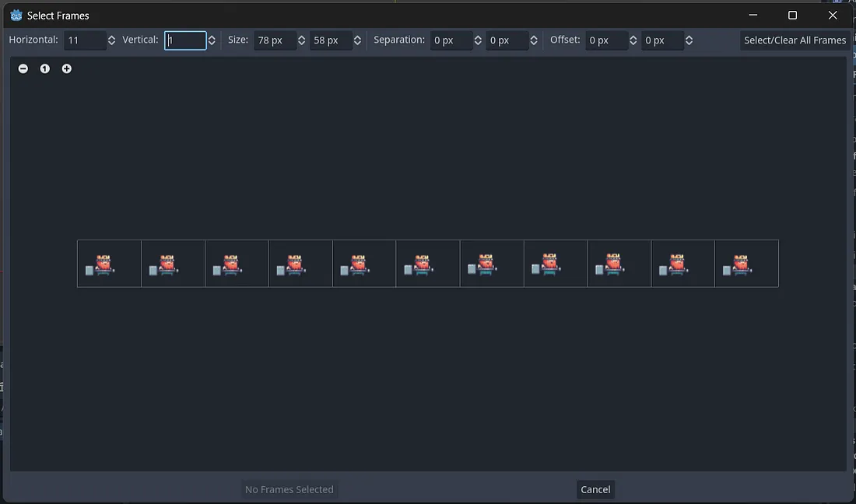
Task: Adjust second Offset stepper arrows
Action: [x=689, y=40]
